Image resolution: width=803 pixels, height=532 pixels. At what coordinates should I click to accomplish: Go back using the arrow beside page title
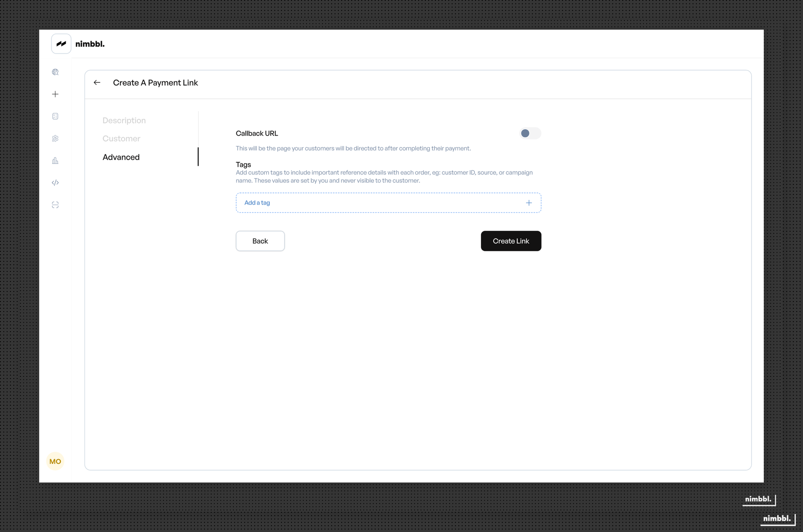(x=97, y=82)
